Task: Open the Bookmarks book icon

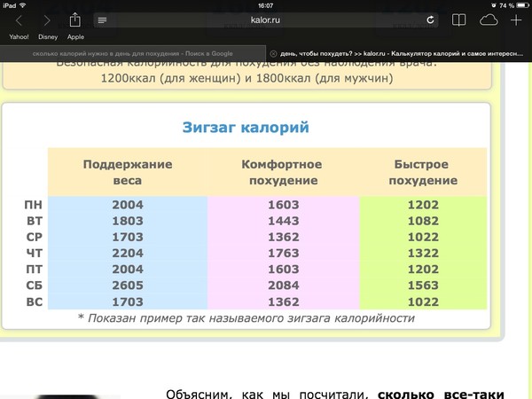Action: (458, 20)
